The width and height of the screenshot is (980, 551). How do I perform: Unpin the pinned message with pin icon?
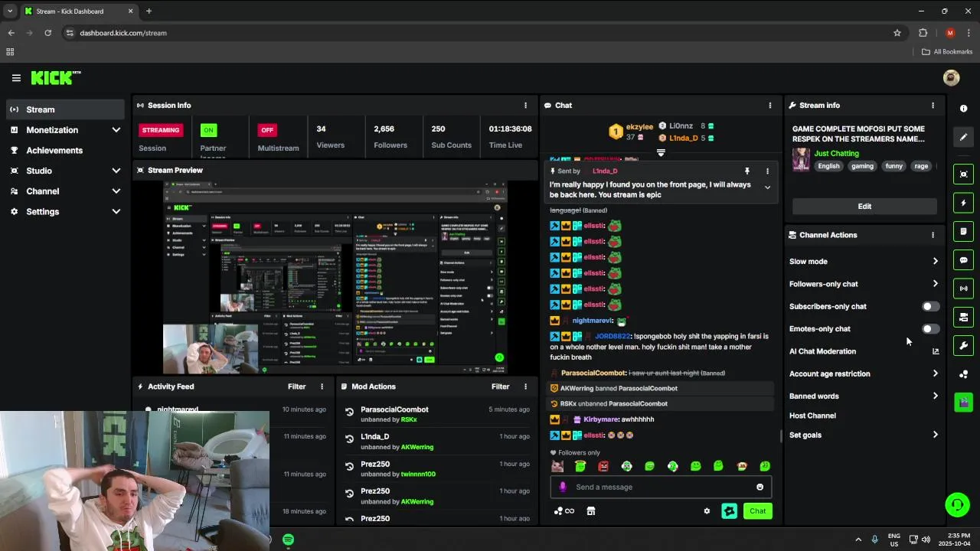tap(747, 171)
